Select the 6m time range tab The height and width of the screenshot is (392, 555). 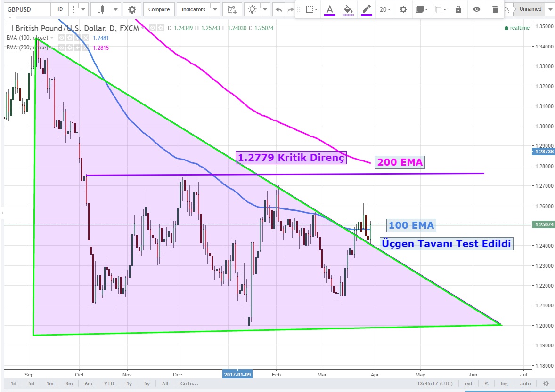[88, 384]
